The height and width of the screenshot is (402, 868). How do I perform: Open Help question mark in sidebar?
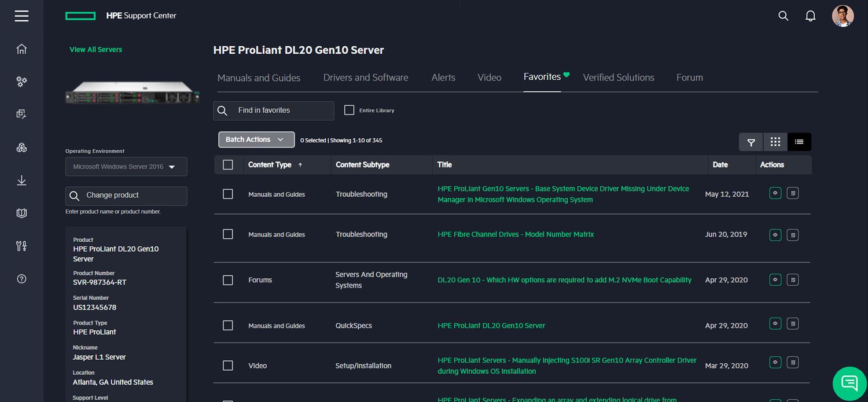[x=21, y=279]
